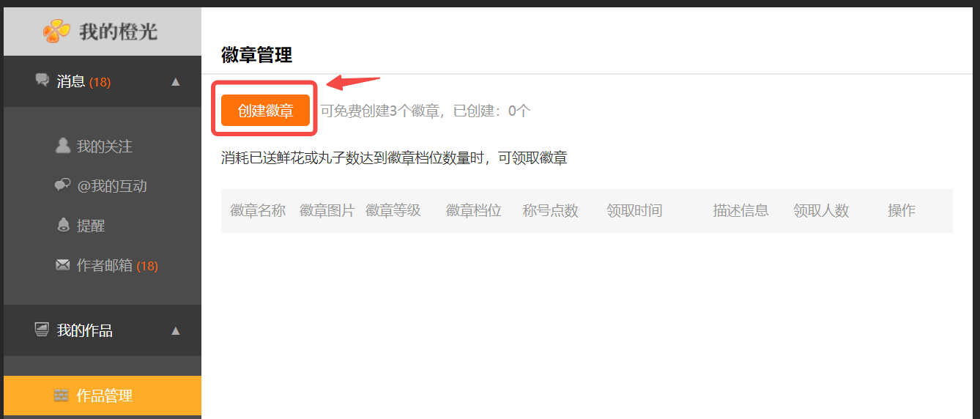Image resolution: width=980 pixels, height=419 pixels.
Task: Click the bell icon beside 提醒
Action: tap(63, 225)
